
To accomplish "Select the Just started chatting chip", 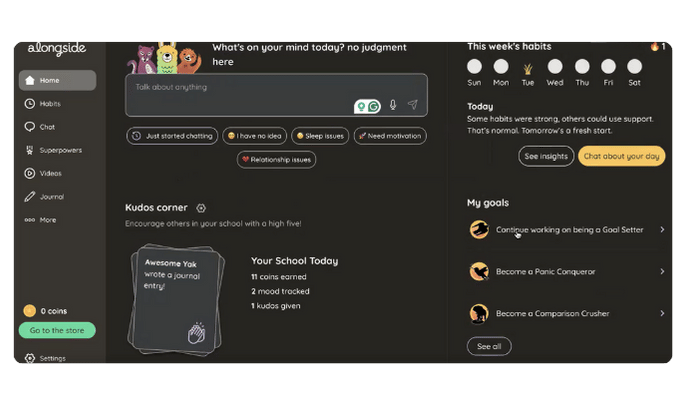I will [172, 136].
